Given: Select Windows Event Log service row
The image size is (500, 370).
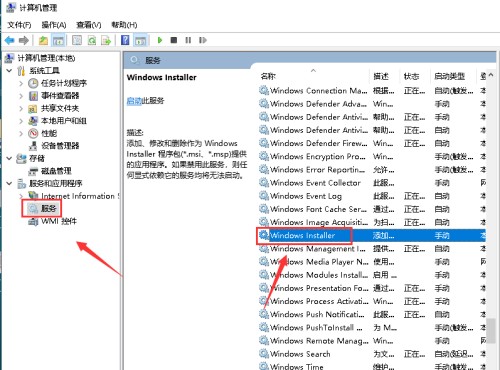Looking at the screenshot, I should click(372, 196).
